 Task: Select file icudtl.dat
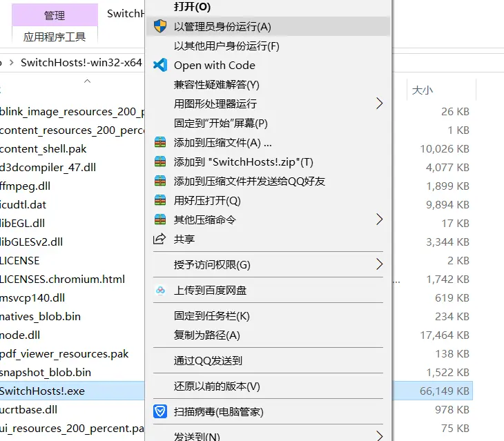tap(23, 204)
